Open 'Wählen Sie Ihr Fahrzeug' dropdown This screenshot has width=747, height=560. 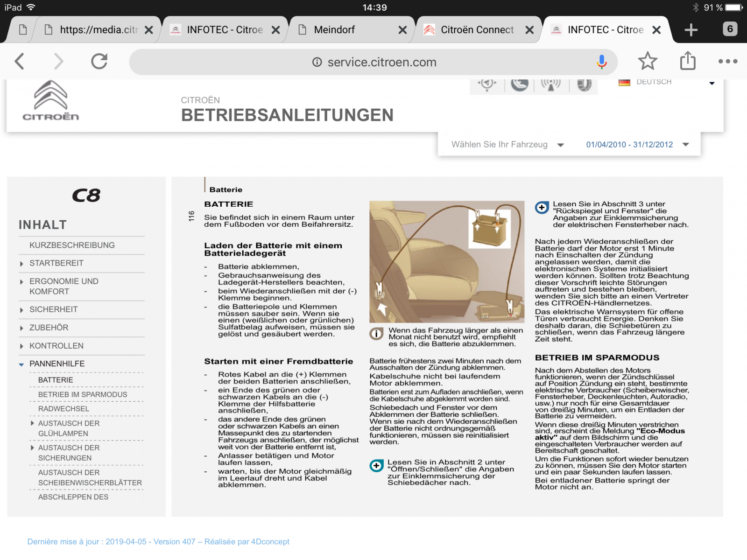pyautogui.click(x=507, y=145)
